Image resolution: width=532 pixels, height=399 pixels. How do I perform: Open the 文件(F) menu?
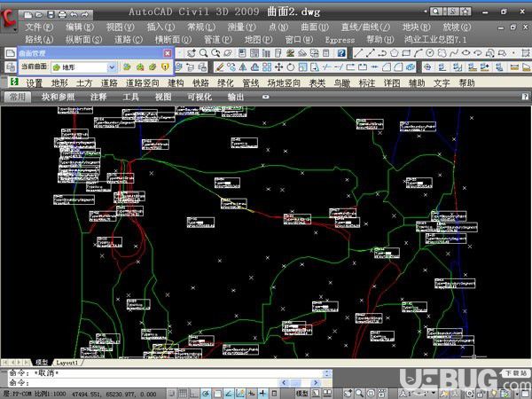[39, 27]
